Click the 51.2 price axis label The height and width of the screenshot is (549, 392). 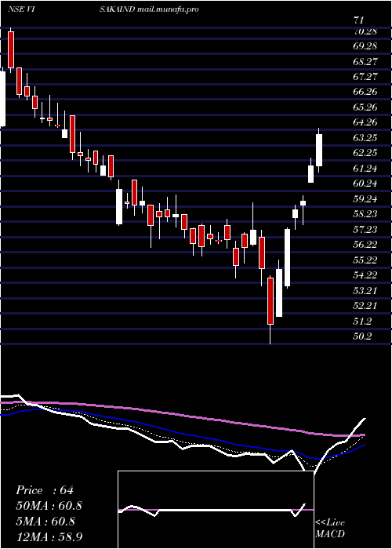point(362,321)
